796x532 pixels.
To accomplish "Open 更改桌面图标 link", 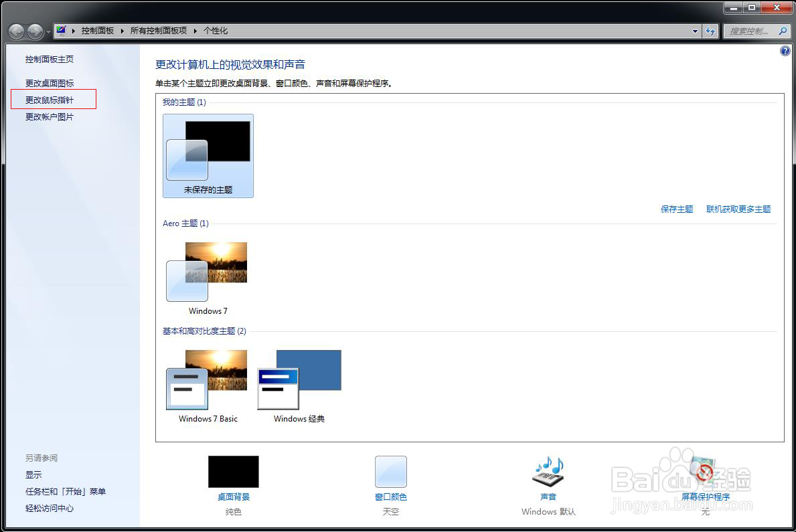I will point(50,83).
